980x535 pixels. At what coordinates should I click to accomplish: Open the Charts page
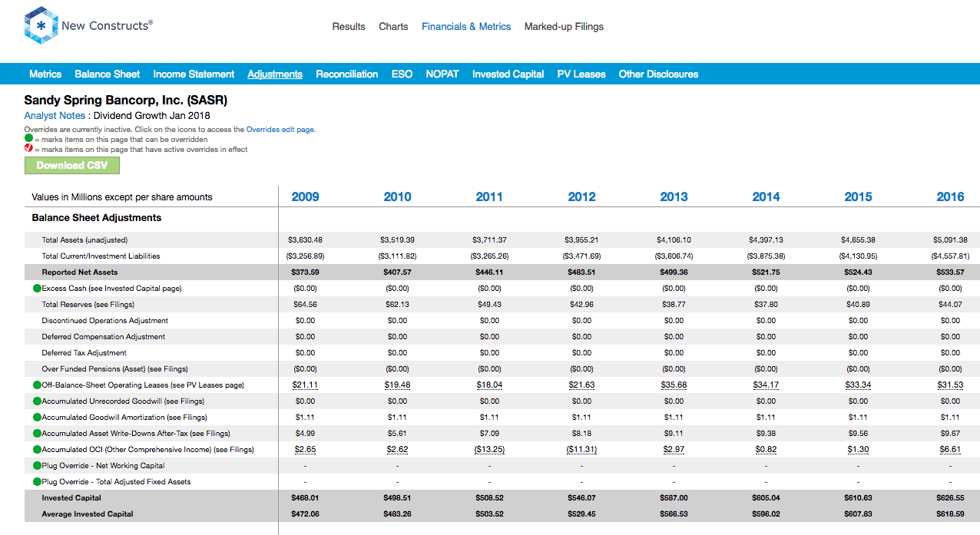(393, 26)
